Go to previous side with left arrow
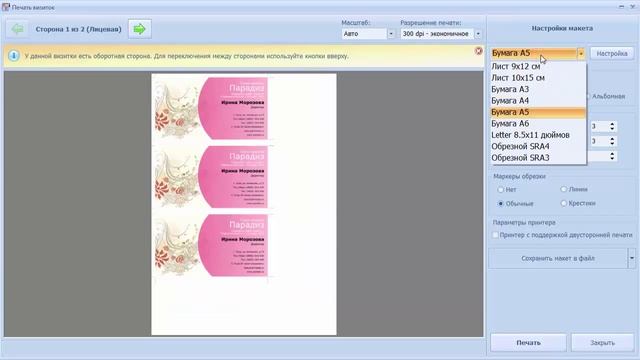Screen dimensions: 640x360 [x=18, y=29]
